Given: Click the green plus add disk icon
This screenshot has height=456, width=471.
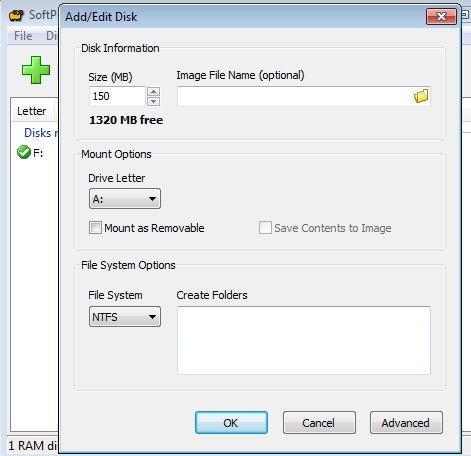Looking at the screenshot, I should pyautogui.click(x=36, y=70).
